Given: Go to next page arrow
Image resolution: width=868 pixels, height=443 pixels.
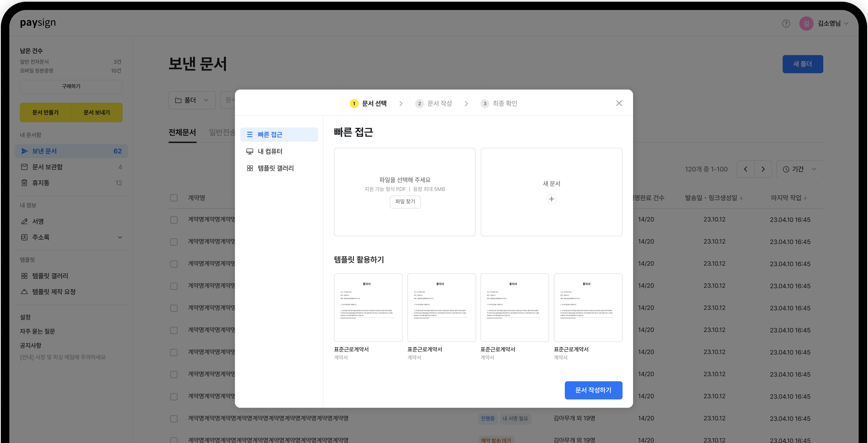Looking at the screenshot, I should 763,169.
